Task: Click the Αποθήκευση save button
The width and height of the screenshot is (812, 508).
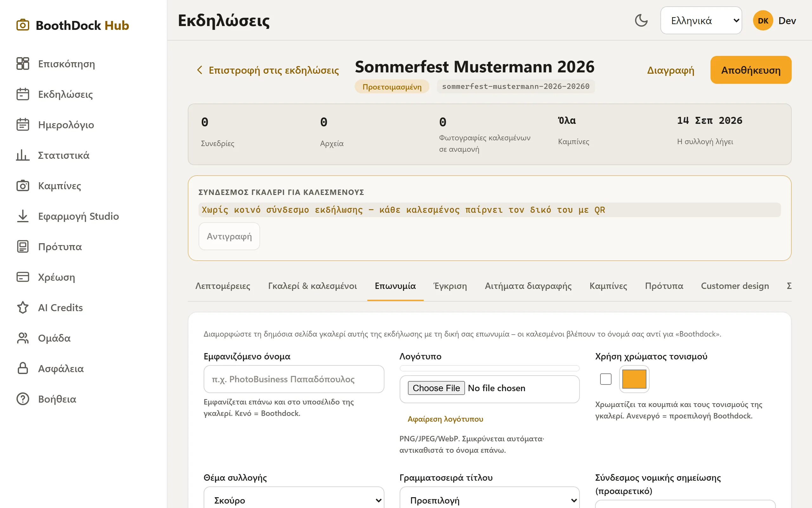Action: coord(751,70)
